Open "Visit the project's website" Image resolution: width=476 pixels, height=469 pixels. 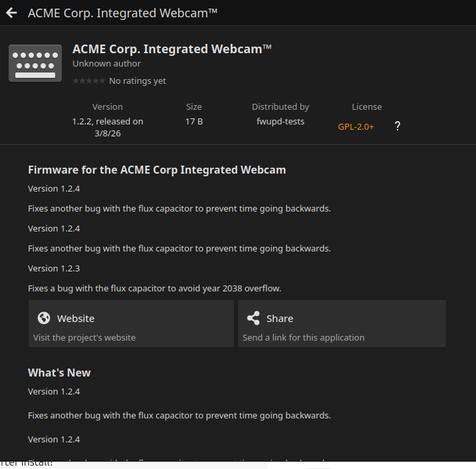(x=84, y=337)
